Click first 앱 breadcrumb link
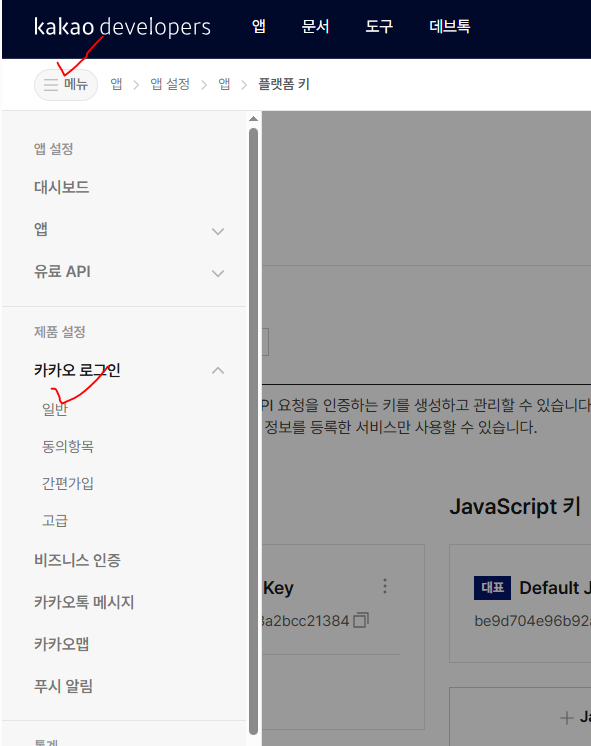This screenshot has width=591, height=746. click(x=116, y=85)
